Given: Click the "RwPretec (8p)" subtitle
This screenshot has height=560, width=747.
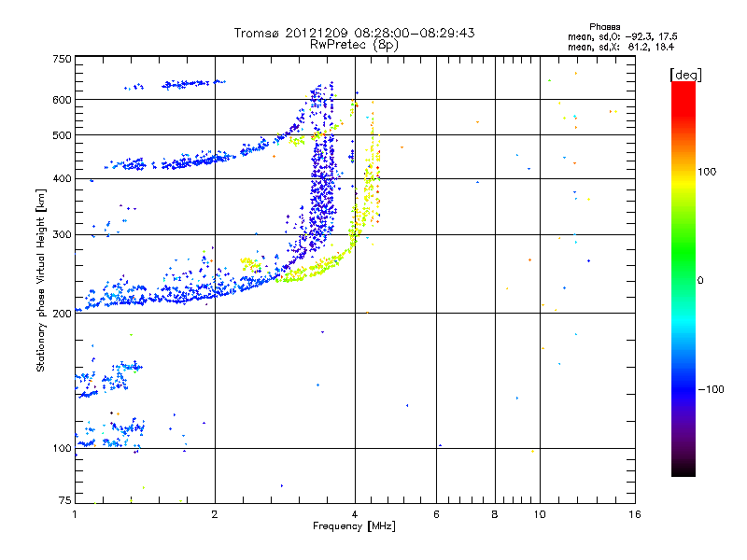Looking at the screenshot, I should [x=354, y=45].
